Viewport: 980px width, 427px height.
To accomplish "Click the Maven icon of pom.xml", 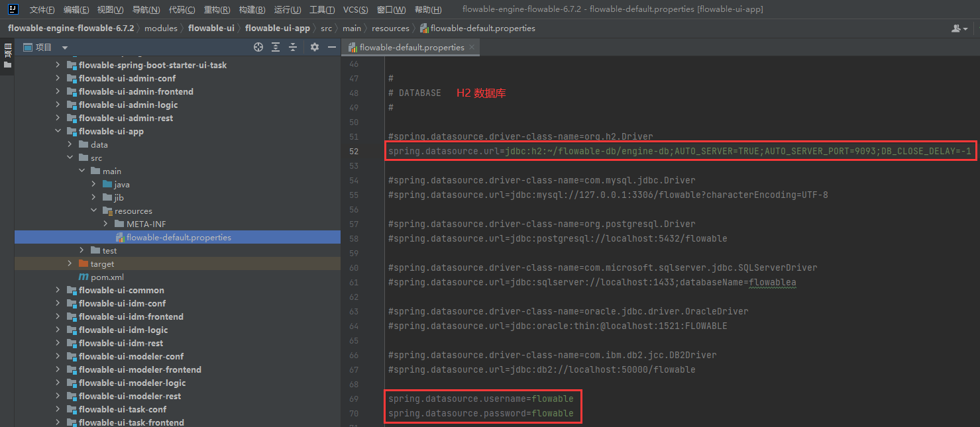I will click(83, 277).
